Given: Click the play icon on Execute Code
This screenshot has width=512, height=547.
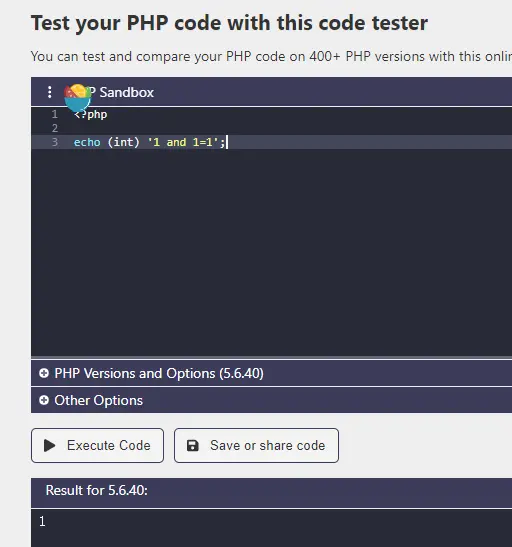Looking at the screenshot, I should click(x=50, y=445).
